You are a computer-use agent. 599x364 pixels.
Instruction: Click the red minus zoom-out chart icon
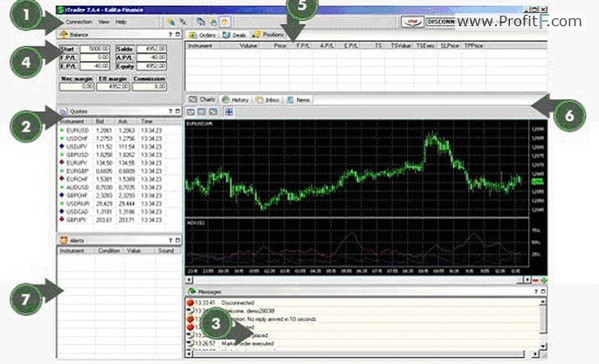535,280
